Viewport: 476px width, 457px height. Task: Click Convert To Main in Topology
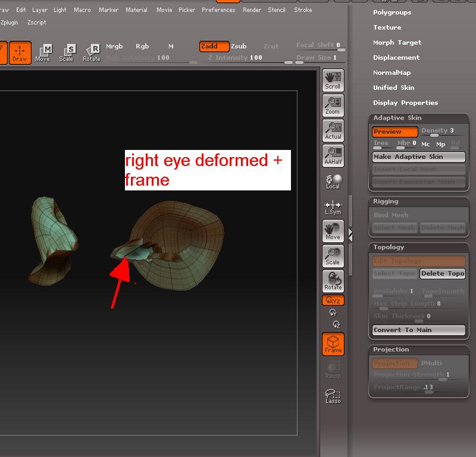point(418,330)
